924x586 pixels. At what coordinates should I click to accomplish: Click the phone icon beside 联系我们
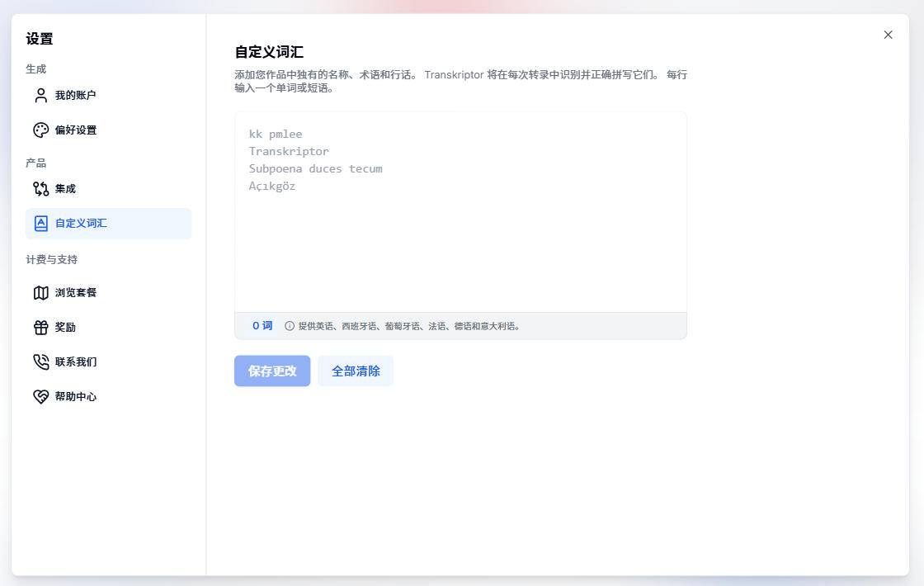[x=40, y=362]
